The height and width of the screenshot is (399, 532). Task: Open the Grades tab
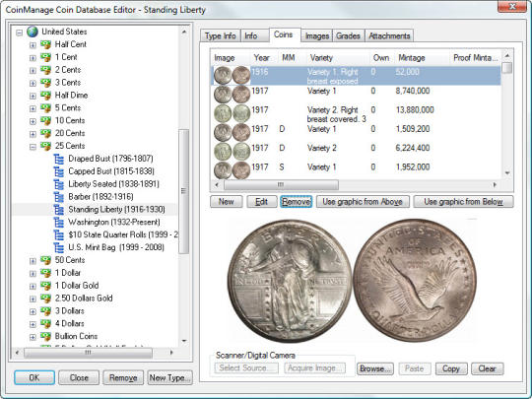(348, 36)
